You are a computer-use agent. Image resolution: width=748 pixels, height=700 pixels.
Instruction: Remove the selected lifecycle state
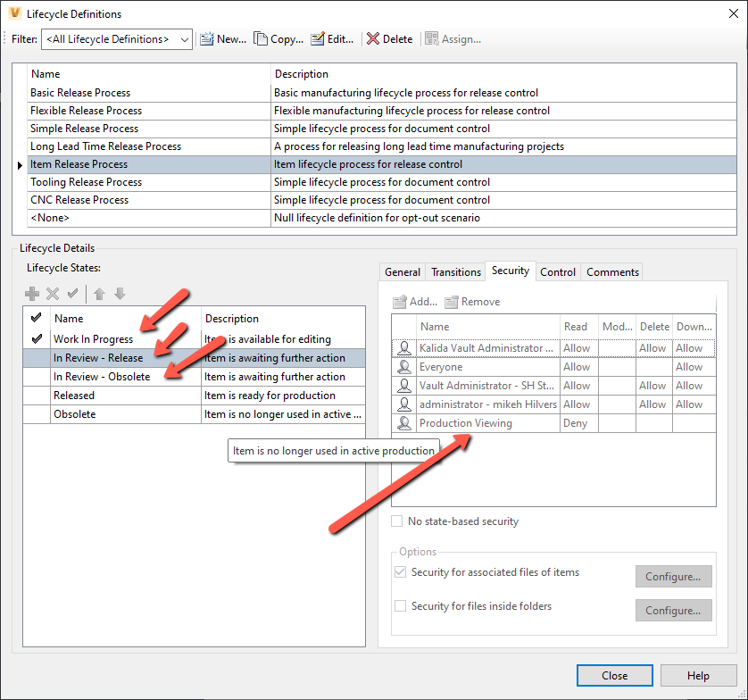[52, 293]
